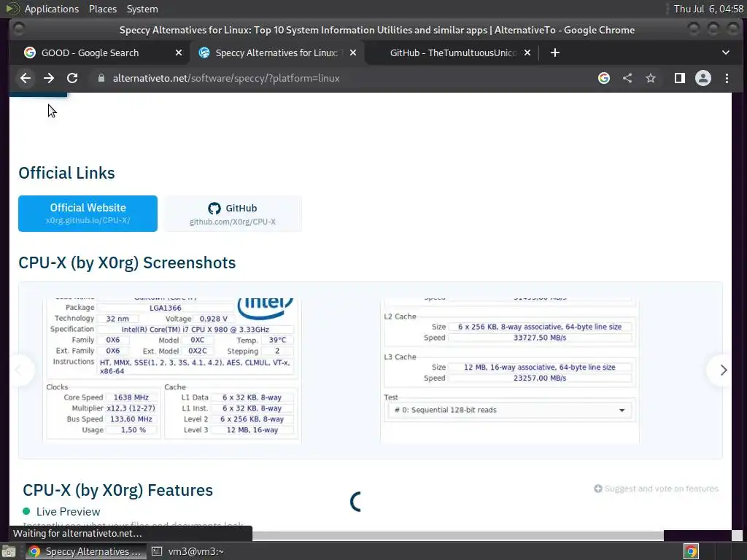747x560 pixels.
Task: Go forward with the browser forward arrow
Action: pos(49,78)
